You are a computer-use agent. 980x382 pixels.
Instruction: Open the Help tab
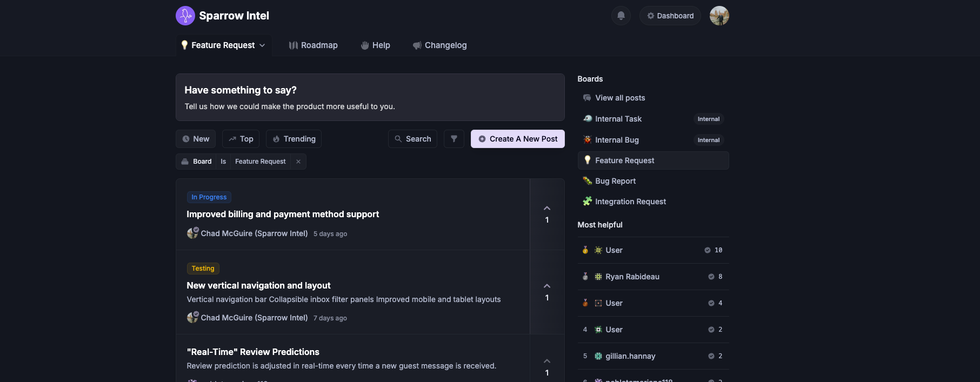(375, 45)
